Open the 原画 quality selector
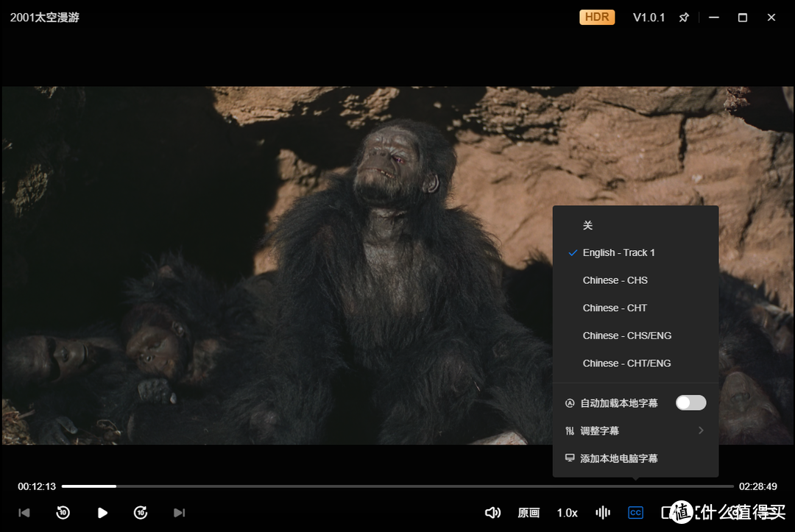Viewport: 795px width, 532px height. click(529, 513)
